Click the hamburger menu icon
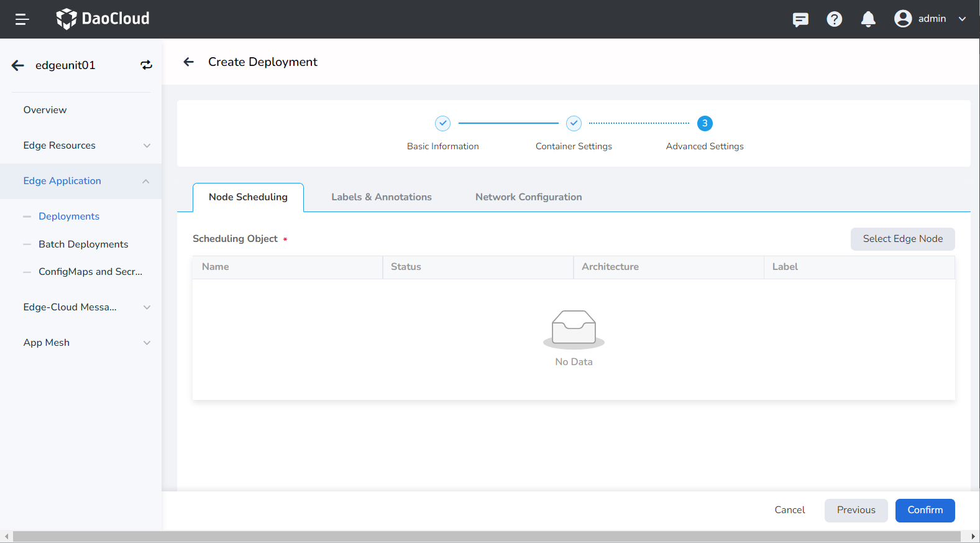The width and height of the screenshot is (980, 543). [x=22, y=19]
